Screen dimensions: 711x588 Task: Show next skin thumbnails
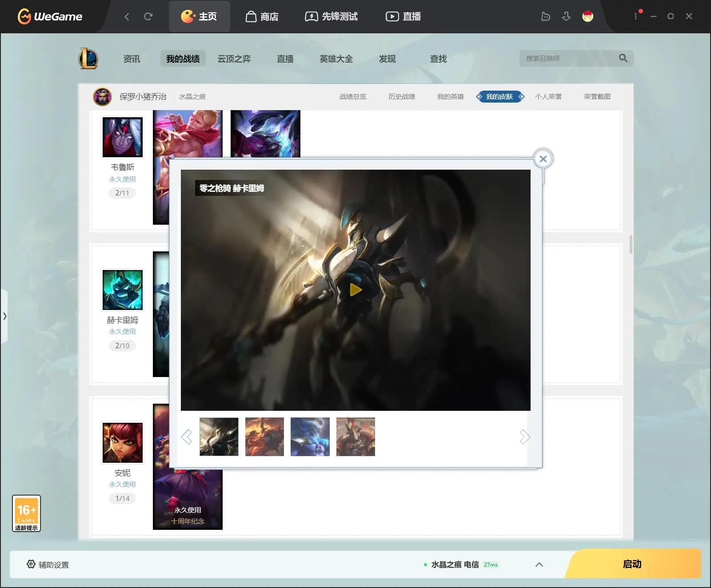click(525, 437)
